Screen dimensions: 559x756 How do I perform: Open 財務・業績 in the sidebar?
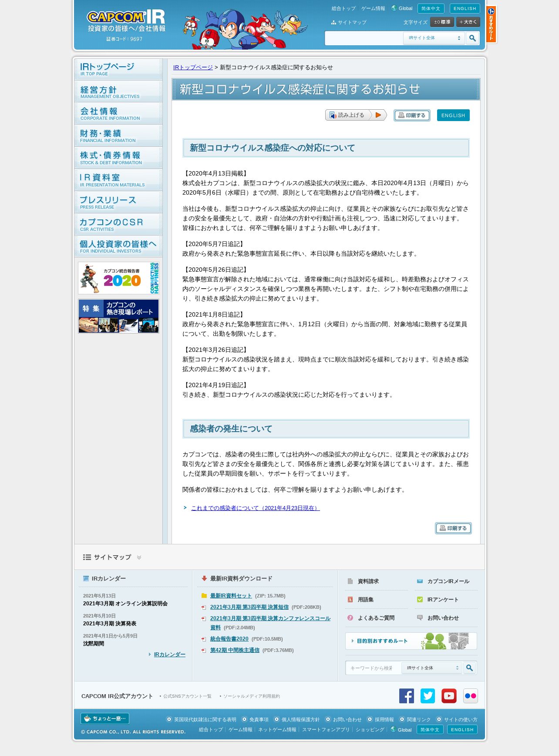point(118,136)
